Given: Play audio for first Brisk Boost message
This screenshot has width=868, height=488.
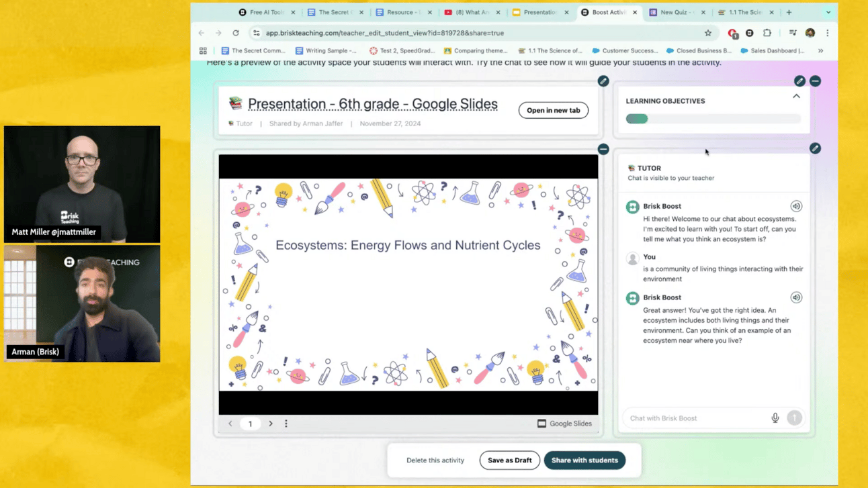Looking at the screenshot, I should tap(796, 206).
